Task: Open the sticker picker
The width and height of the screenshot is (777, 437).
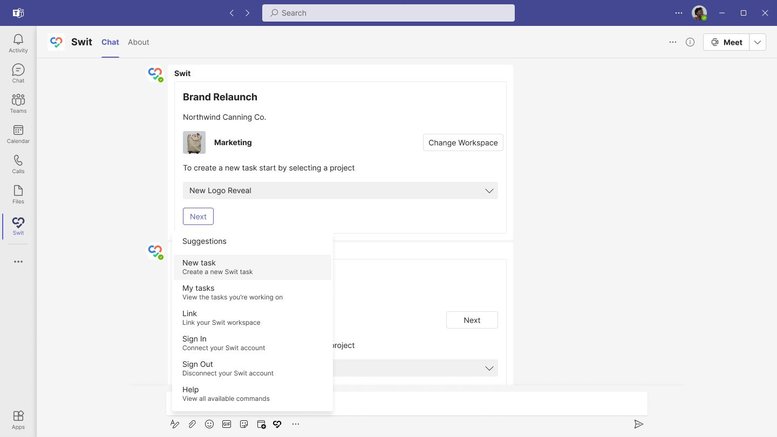Action: (244, 424)
